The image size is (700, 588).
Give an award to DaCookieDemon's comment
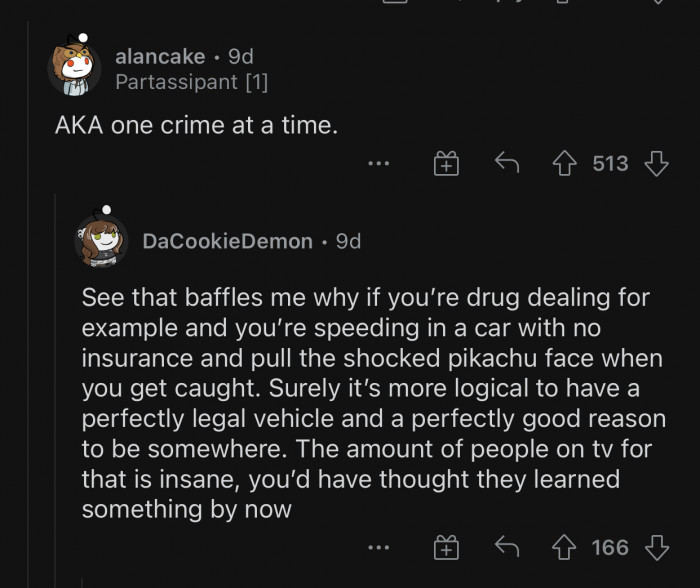445,548
